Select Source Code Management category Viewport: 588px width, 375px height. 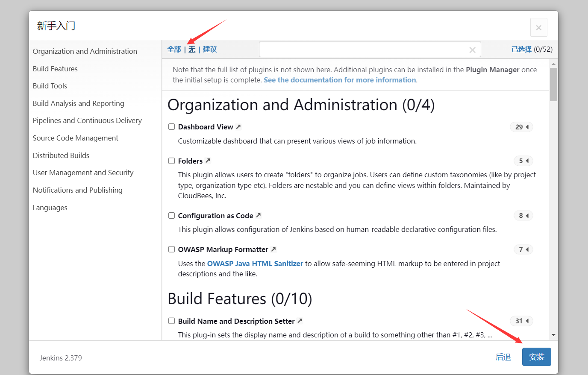click(76, 138)
